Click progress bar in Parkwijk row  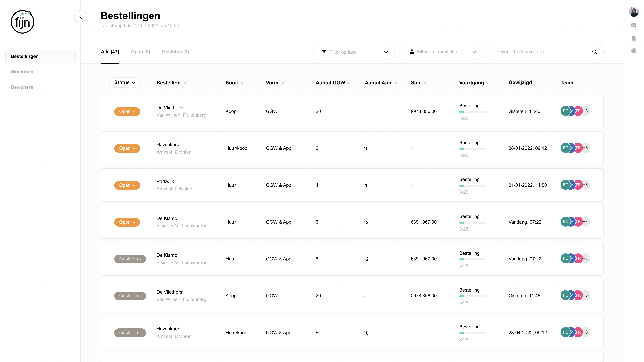(x=473, y=186)
